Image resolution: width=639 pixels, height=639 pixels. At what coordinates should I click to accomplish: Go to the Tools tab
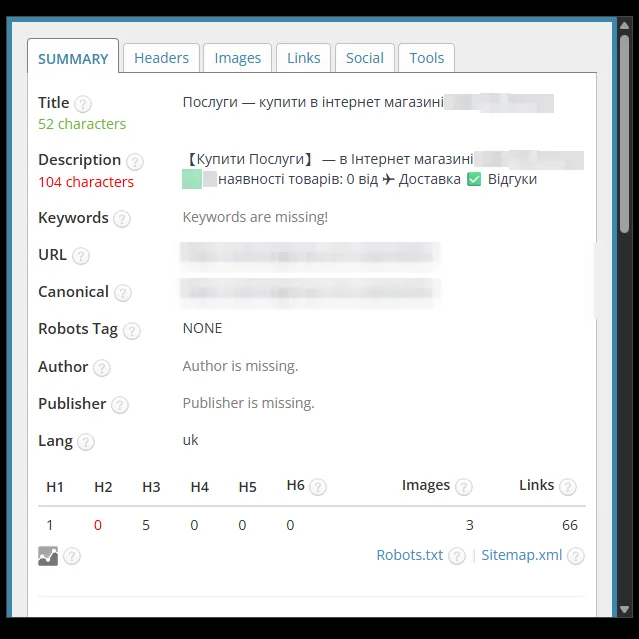pyautogui.click(x=426, y=58)
